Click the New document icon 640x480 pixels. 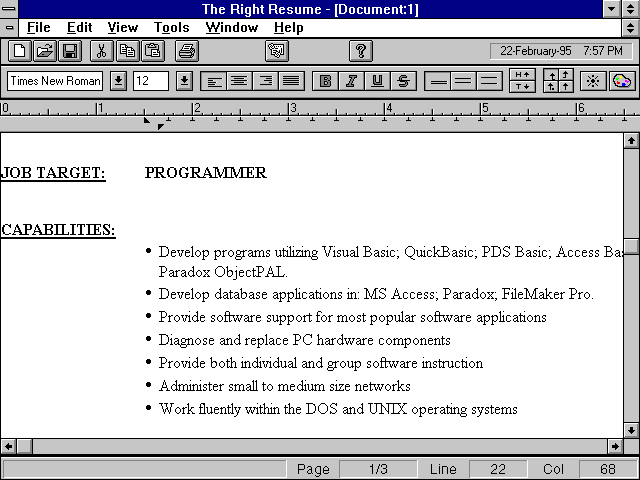(x=20, y=50)
